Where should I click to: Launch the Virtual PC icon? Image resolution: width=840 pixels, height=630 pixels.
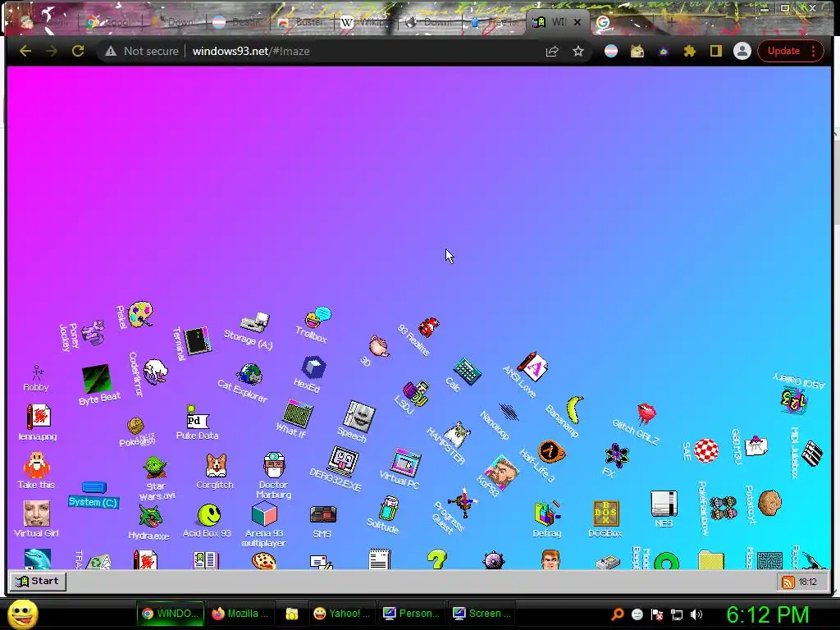point(405,463)
